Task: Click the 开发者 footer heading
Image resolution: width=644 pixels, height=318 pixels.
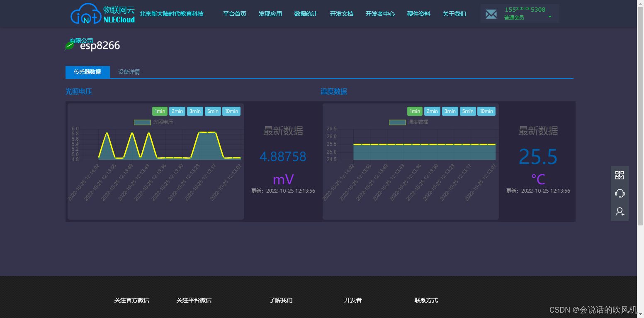Action: pyautogui.click(x=353, y=300)
